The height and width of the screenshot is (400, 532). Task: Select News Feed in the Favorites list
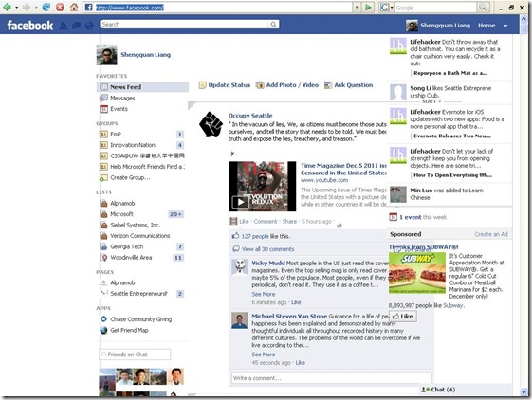pos(142,87)
